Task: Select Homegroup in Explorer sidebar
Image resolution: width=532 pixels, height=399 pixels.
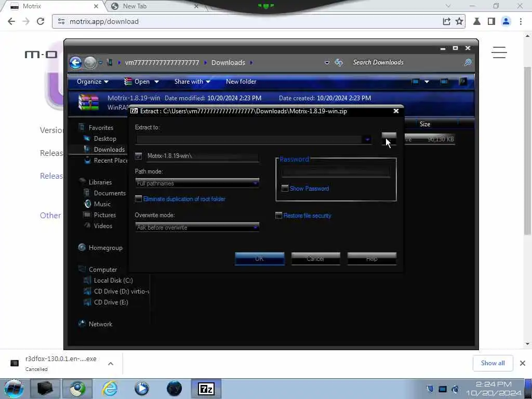Action: click(105, 248)
